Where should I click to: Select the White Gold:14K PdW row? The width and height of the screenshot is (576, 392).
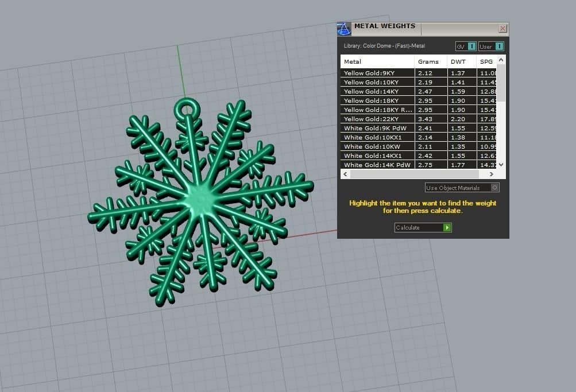click(x=419, y=165)
